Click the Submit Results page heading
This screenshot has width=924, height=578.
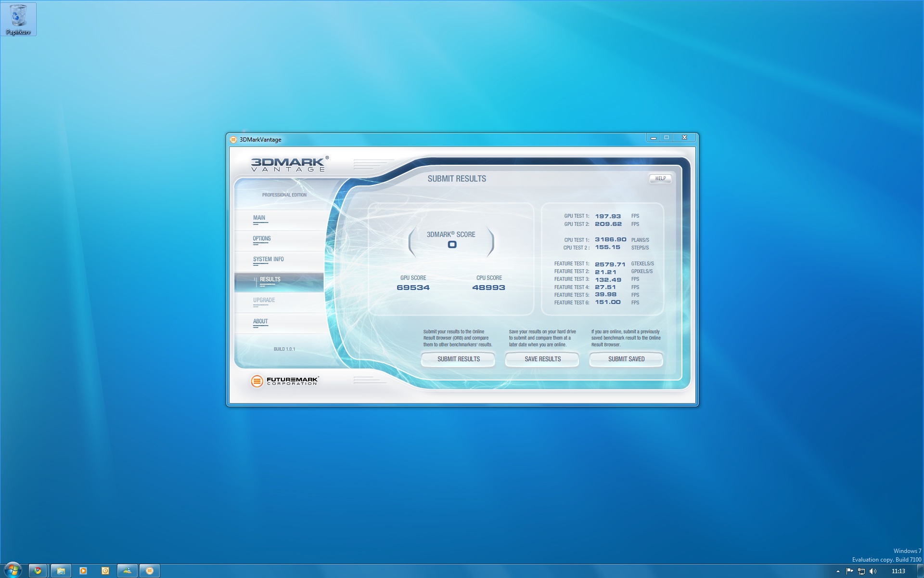pyautogui.click(x=457, y=179)
